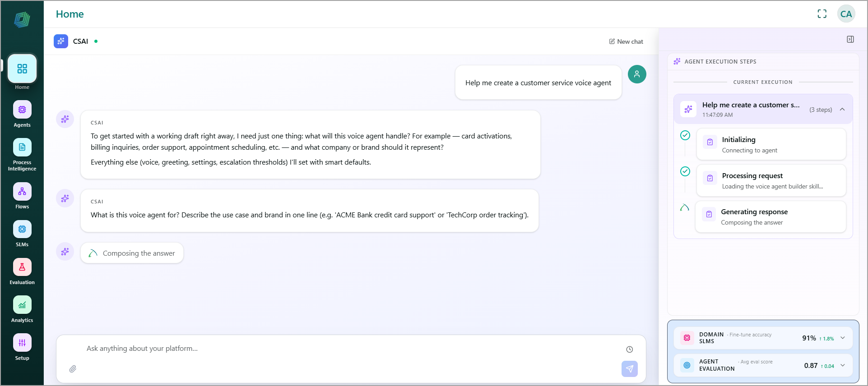The width and height of the screenshot is (868, 386).
Task: Click the Agent Execution Steps header
Action: click(x=720, y=62)
